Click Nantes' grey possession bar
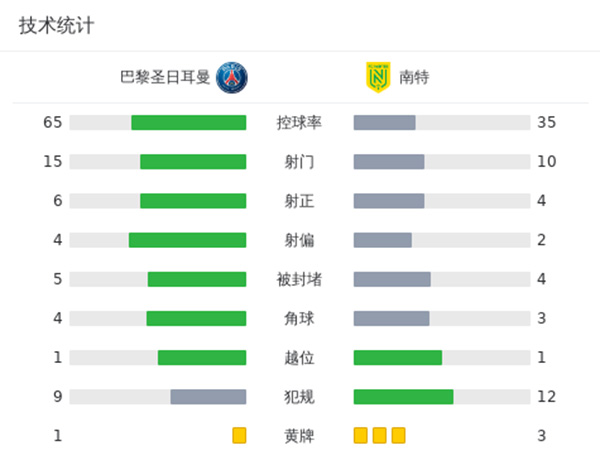 [x=385, y=122]
